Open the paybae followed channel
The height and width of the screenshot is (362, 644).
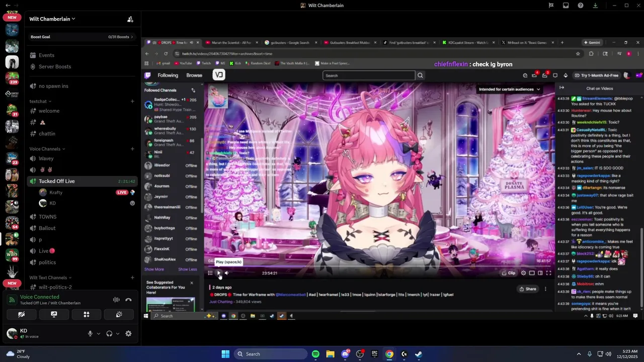[172, 119]
